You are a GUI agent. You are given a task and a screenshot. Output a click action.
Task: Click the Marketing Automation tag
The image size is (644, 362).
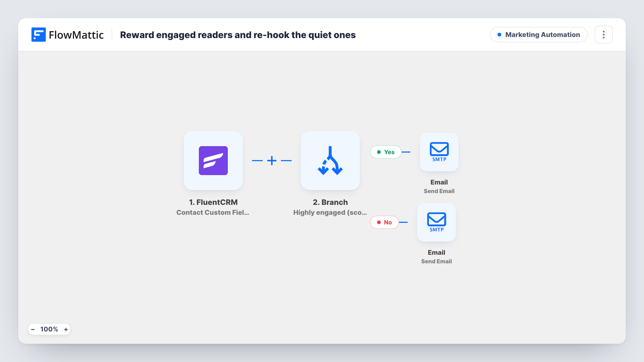click(539, 35)
